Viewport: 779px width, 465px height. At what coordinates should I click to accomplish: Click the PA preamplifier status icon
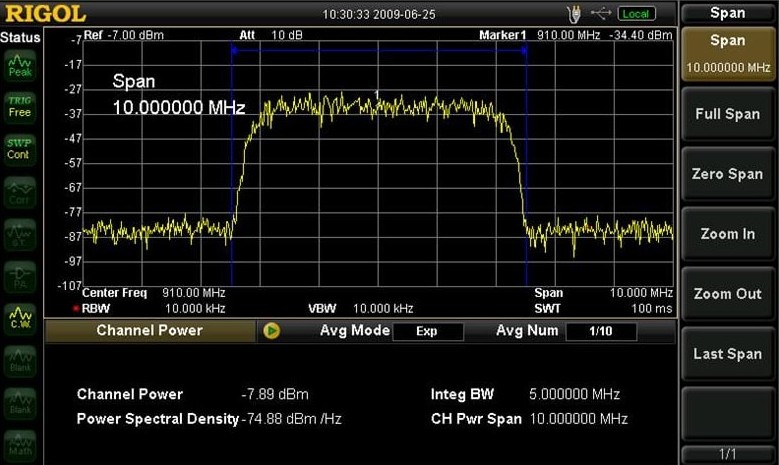(x=20, y=275)
